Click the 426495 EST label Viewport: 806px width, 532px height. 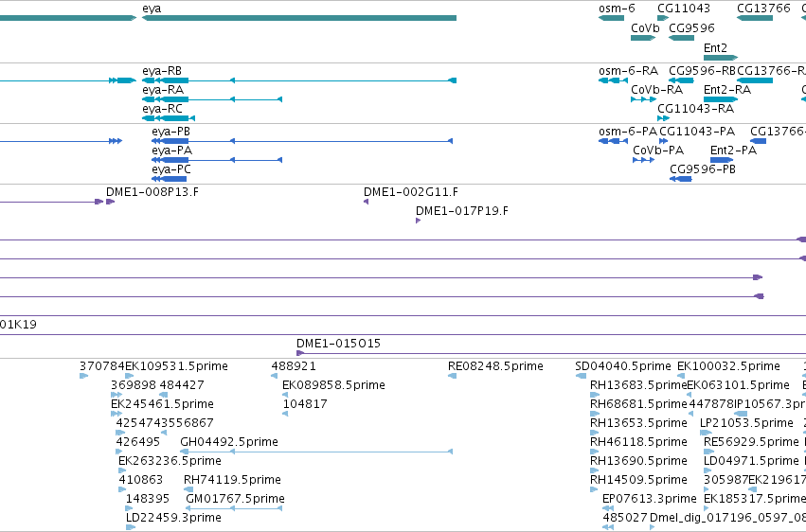click(138, 442)
